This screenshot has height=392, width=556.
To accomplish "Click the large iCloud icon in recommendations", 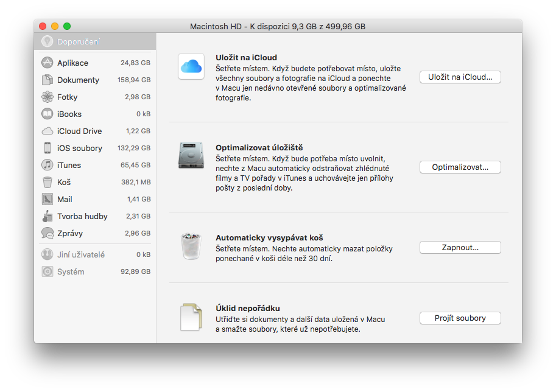I will point(191,66).
